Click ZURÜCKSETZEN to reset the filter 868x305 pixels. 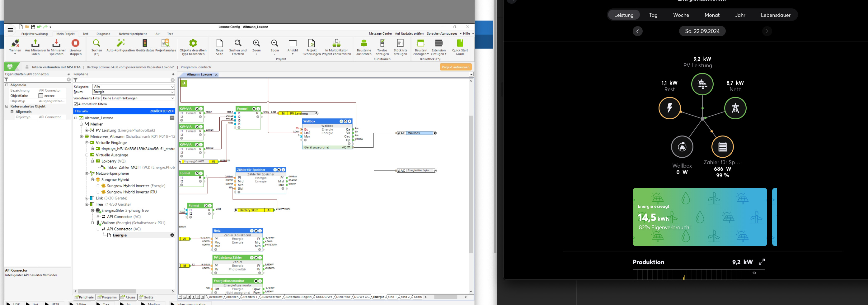[162, 111]
